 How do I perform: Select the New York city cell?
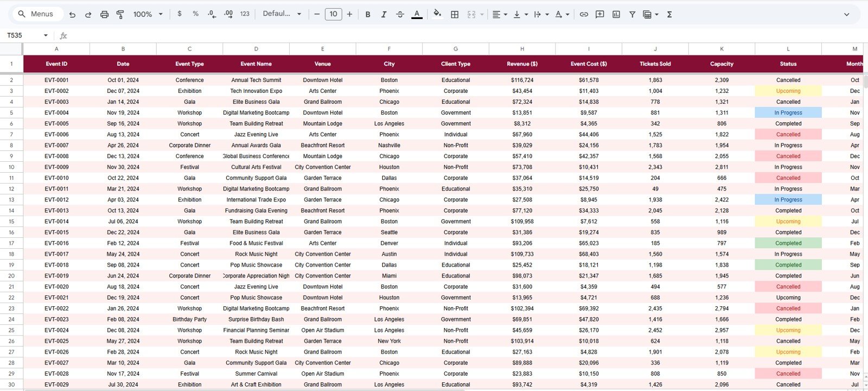coord(389,341)
